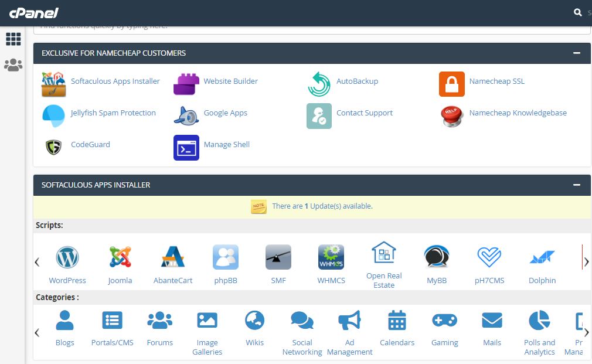Open the Ad Management megaphone icon
Viewport: 592px width, 364px height.
(349, 320)
